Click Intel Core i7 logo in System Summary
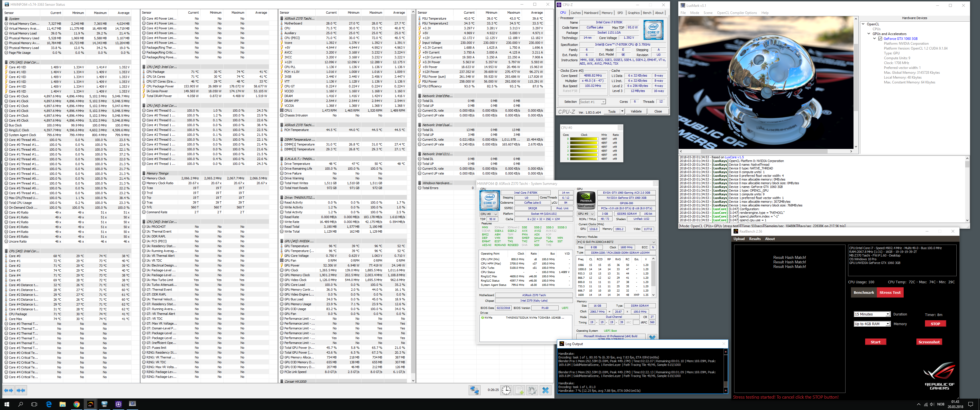Screen dimensions: 980x410 490,200
